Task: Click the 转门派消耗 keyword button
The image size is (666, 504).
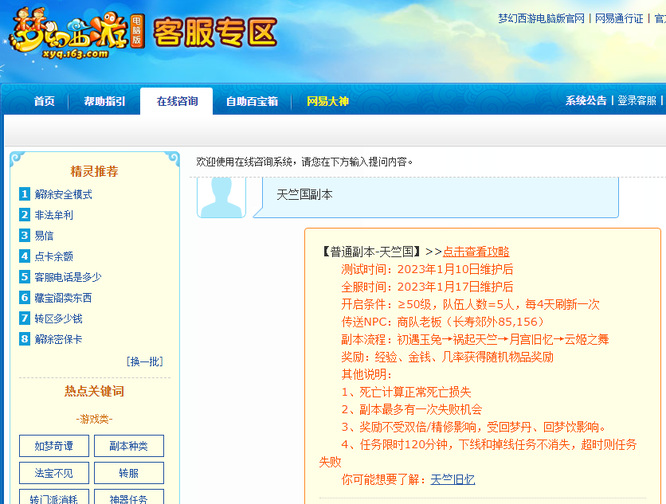Action: (x=54, y=498)
